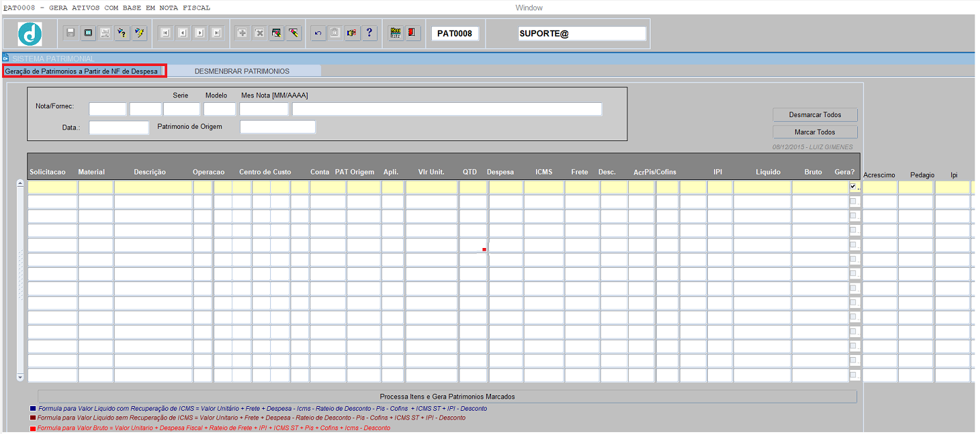Click the grid scrollbar down arrow
980x434 pixels.
click(x=20, y=377)
